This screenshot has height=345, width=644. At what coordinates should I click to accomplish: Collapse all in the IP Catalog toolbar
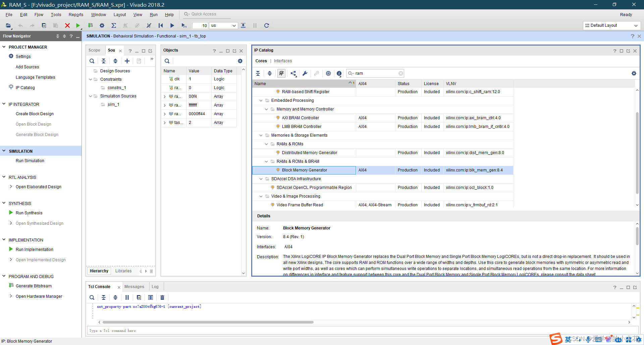(258, 73)
